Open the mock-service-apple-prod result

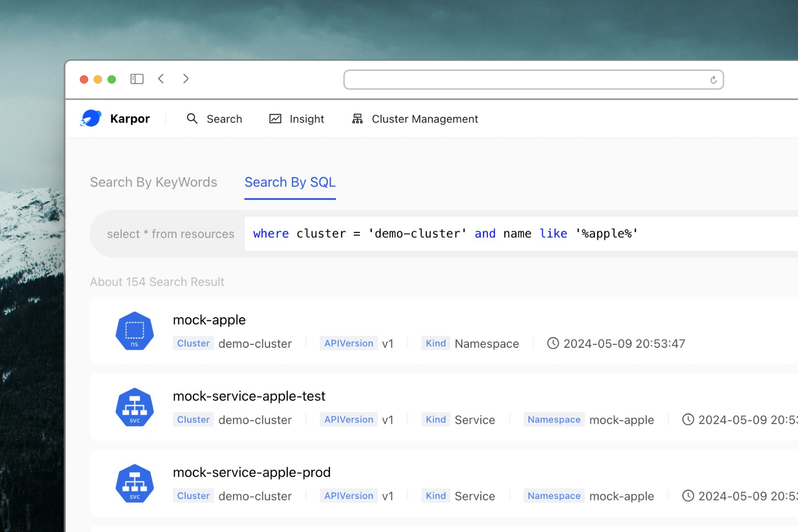(x=251, y=473)
